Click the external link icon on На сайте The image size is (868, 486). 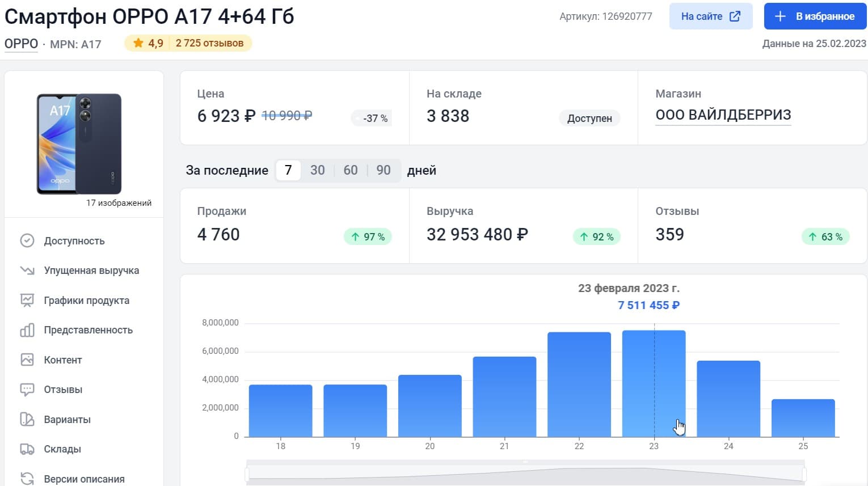coord(735,16)
